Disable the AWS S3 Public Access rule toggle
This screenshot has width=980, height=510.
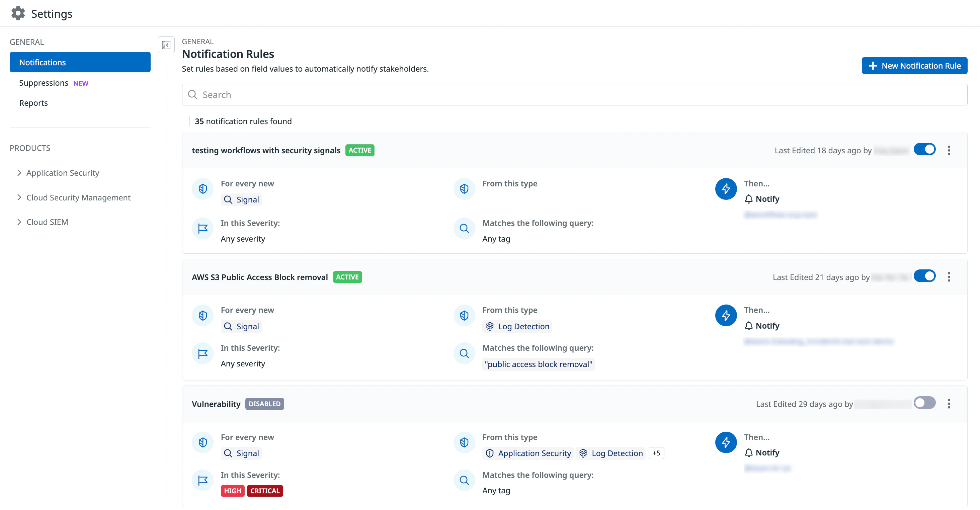[x=924, y=276]
